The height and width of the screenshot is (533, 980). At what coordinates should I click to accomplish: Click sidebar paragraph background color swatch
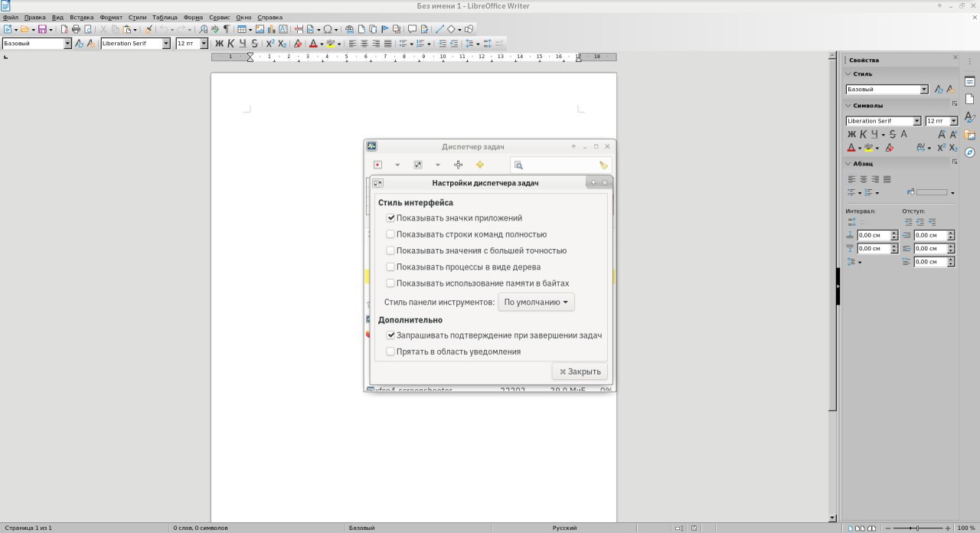[x=932, y=192]
